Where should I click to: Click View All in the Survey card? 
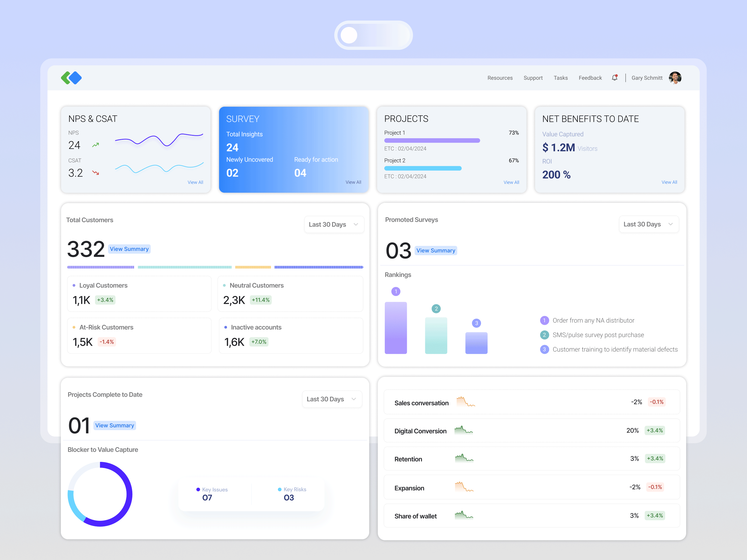pyautogui.click(x=353, y=182)
